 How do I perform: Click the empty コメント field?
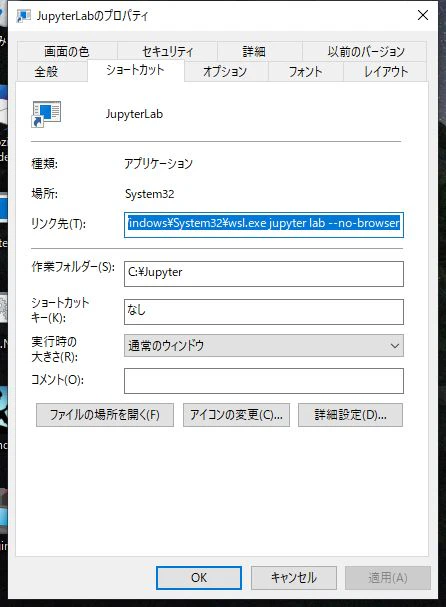[x=264, y=381]
